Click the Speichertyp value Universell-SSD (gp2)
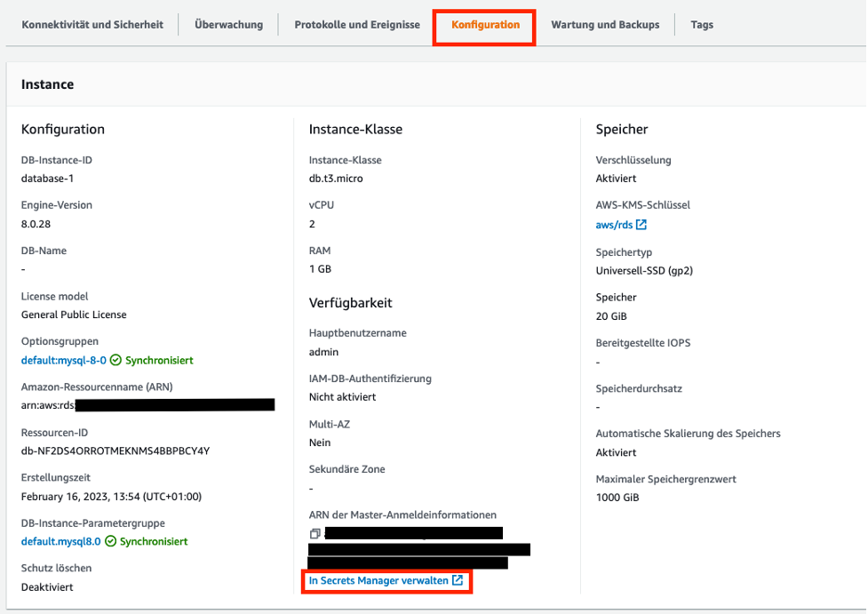Viewport: 868px width, 614px height. (x=644, y=271)
